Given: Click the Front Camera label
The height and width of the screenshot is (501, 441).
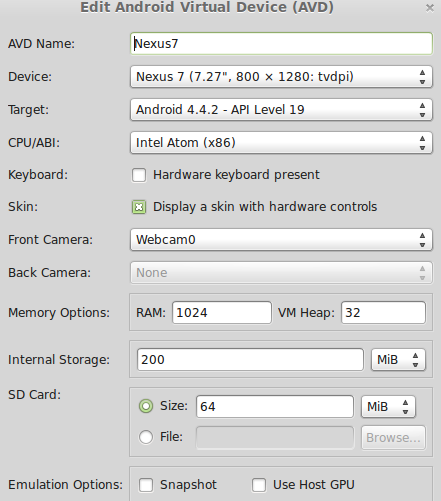Looking at the screenshot, I should click(x=50, y=240).
